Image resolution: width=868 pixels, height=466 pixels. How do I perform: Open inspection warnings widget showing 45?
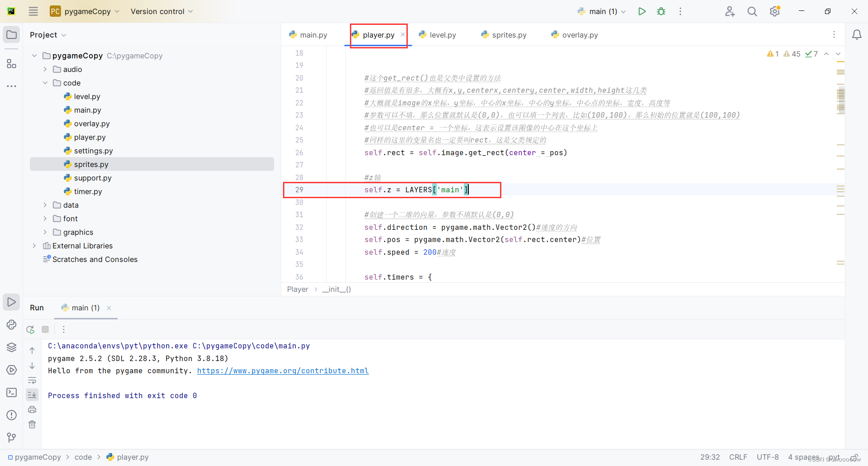click(792, 54)
